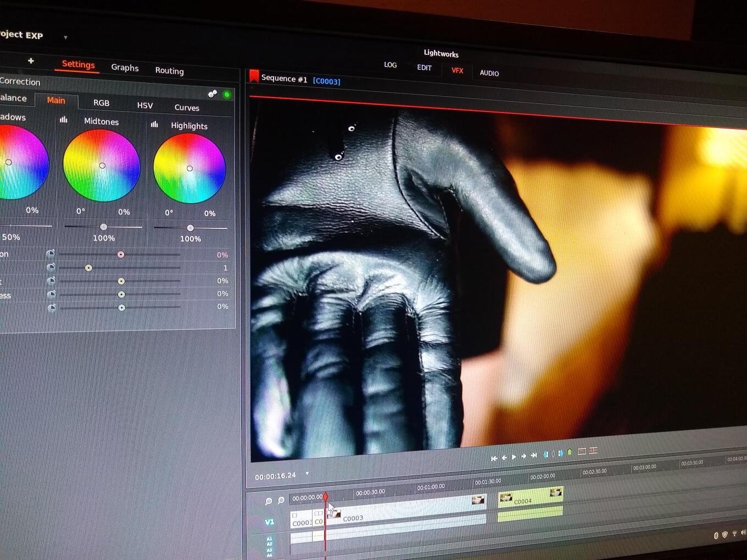
Task: Toggle the V1 video track
Action: click(x=269, y=522)
